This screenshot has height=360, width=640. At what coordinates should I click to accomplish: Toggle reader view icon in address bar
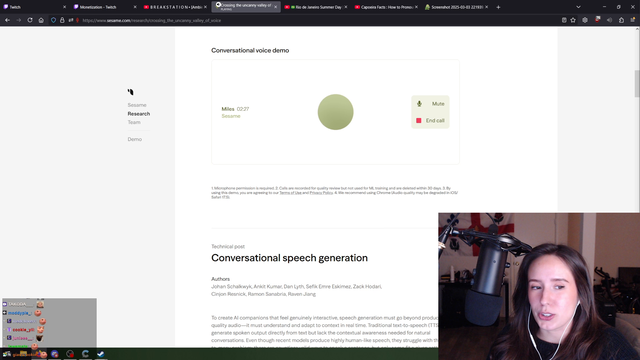(x=564, y=20)
